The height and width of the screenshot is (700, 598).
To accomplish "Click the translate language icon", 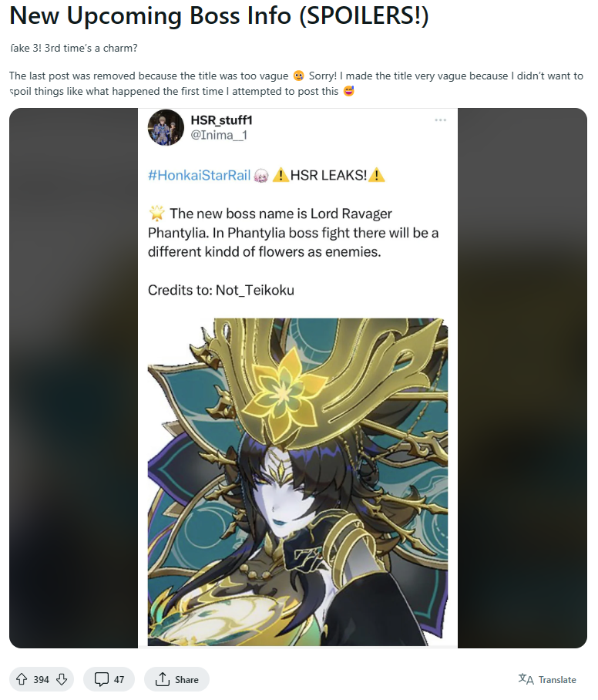I will coord(526,679).
